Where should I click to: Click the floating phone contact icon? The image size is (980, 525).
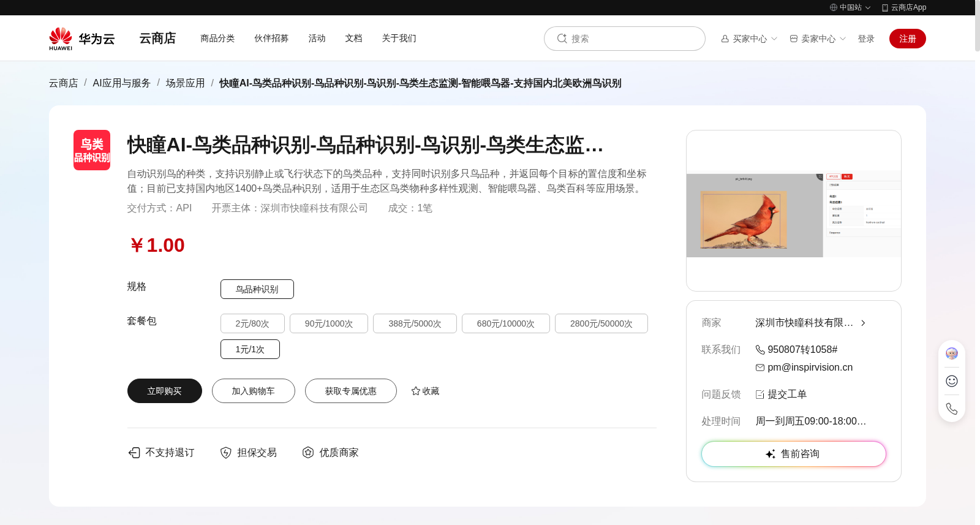[952, 409]
